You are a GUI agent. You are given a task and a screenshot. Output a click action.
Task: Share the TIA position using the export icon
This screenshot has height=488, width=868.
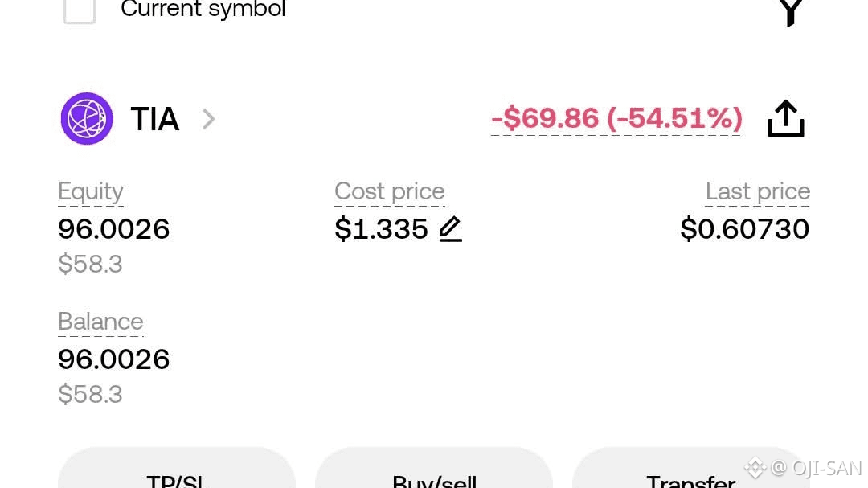tap(785, 119)
